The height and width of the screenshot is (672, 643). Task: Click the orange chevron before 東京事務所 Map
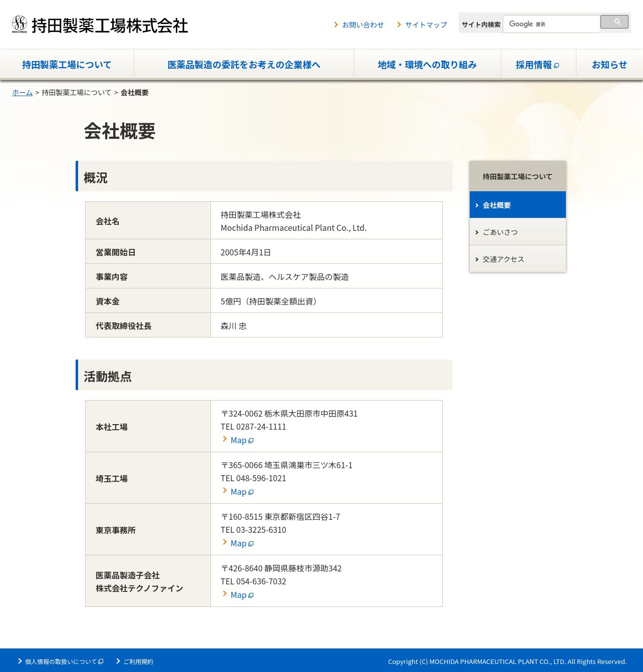[x=225, y=542]
